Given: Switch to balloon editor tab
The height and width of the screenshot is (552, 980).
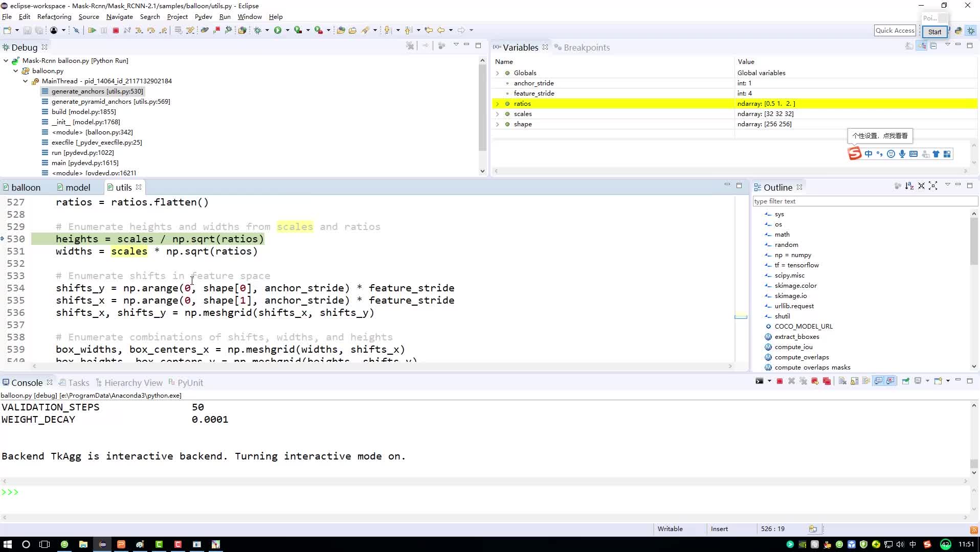Looking at the screenshot, I should tap(21, 188).
